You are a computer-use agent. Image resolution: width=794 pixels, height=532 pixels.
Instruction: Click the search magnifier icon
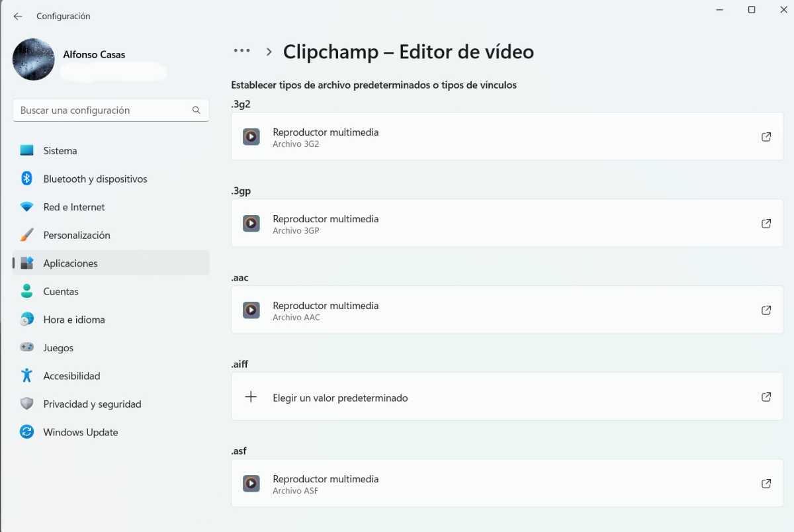pyautogui.click(x=196, y=111)
